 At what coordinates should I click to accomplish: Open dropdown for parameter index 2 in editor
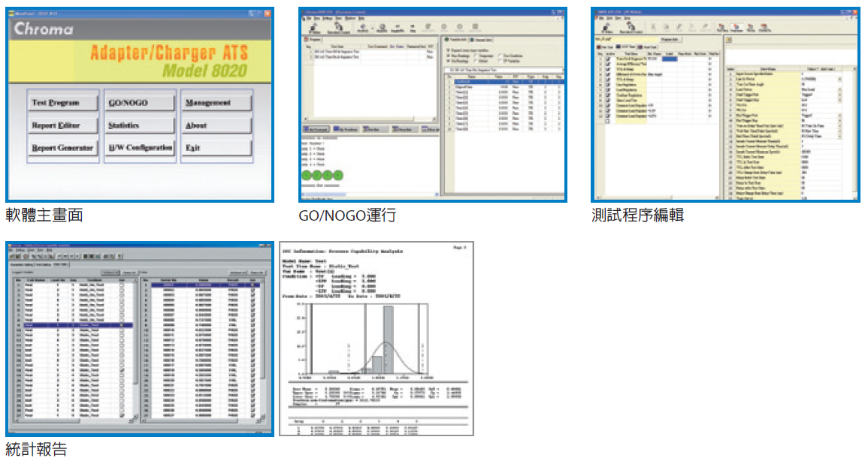click(x=839, y=79)
